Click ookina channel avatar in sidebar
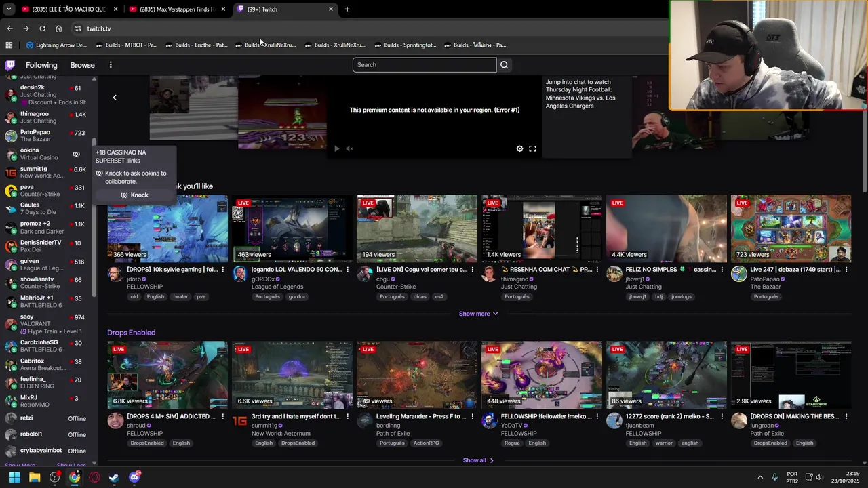This screenshot has height=488, width=868. (x=11, y=154)
